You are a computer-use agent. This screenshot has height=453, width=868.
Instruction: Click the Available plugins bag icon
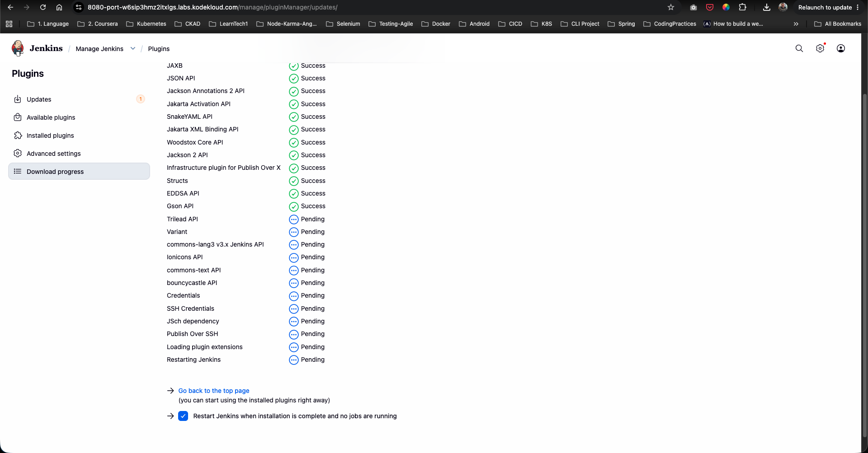click(x=18, y=117)
